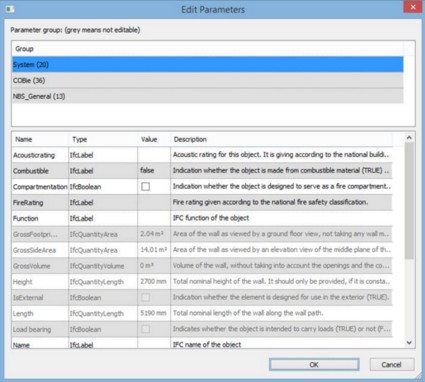
Task: Select the NBS_General (13) group
Action: pos(207,96)
